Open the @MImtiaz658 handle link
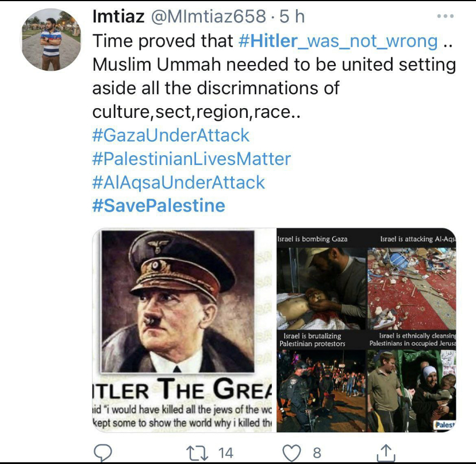Viewport: 476px width, 464px height. (x=209, y=16)
